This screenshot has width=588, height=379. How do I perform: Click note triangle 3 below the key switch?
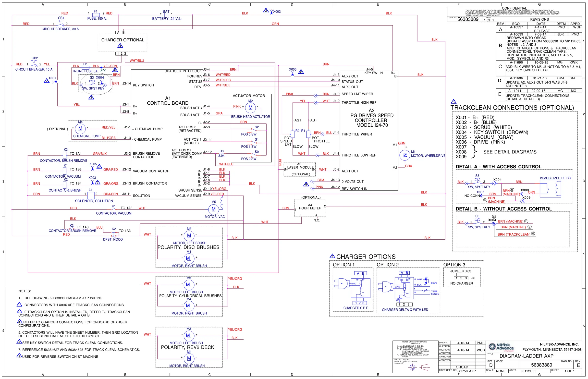click(91, 98)
